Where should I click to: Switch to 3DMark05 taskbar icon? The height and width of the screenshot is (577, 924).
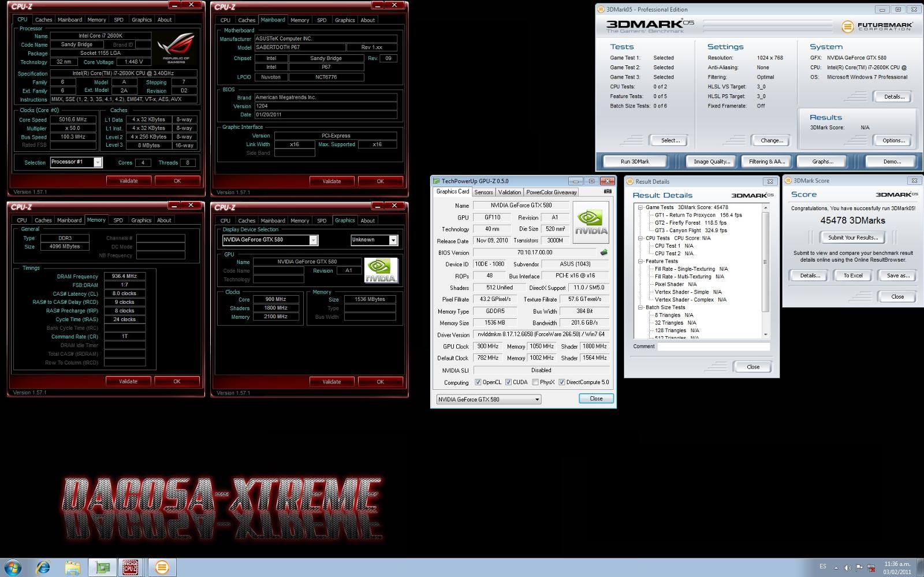(x=162, y=568)
